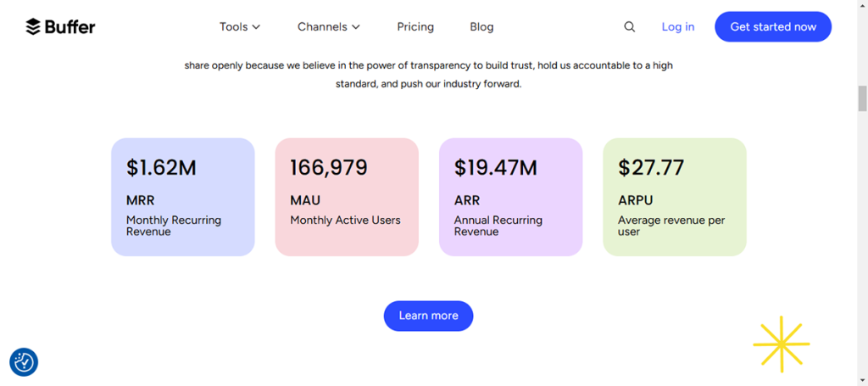Image resolution: width=868 pixels, height=386 pixels.
Task: Click the Buffer stacked-layers logo icon
Action: click(33, 27)
